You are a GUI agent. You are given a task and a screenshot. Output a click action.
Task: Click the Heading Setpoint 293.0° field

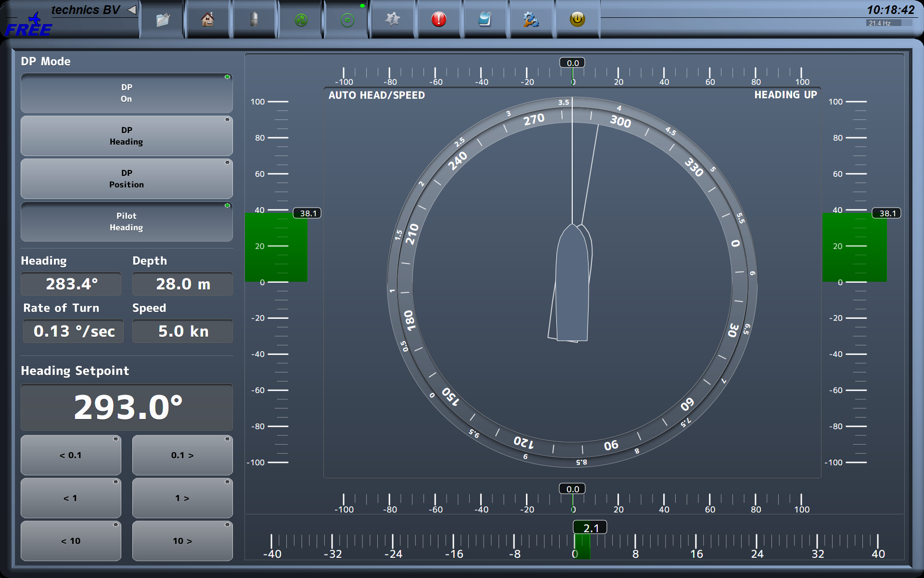tap(127, 407)
